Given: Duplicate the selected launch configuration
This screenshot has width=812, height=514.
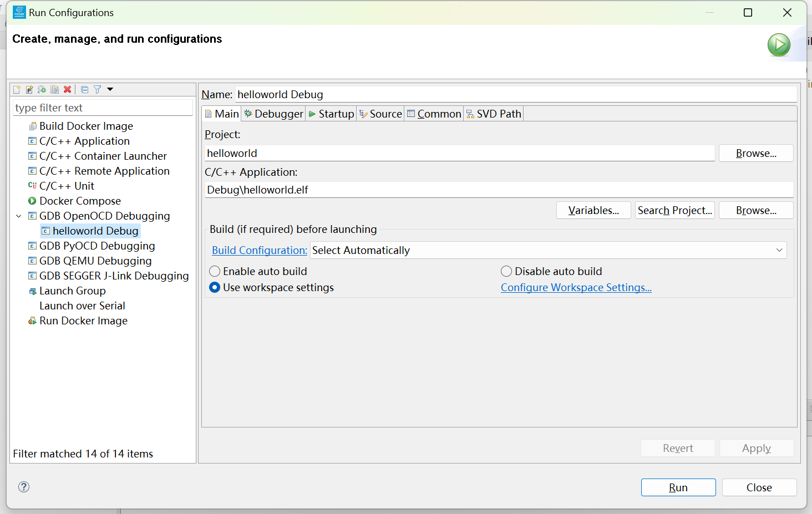Looking at the screenshot, I should pos(54,89).
